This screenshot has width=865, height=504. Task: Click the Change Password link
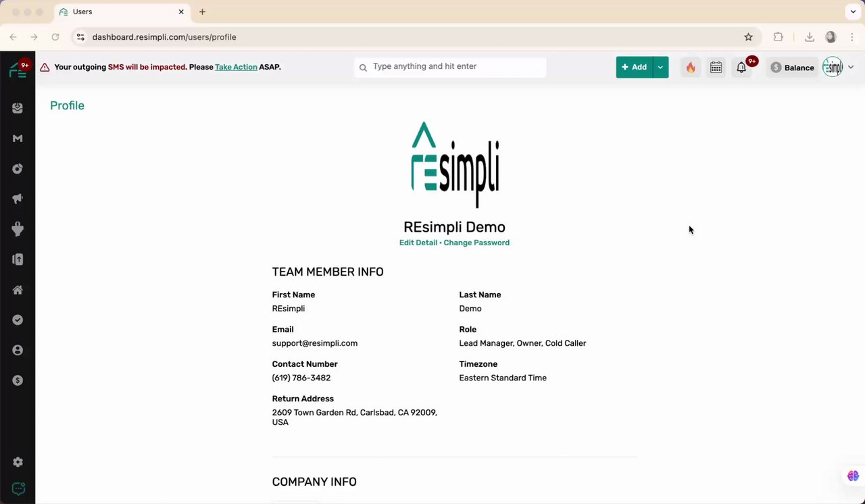(476, 243)
